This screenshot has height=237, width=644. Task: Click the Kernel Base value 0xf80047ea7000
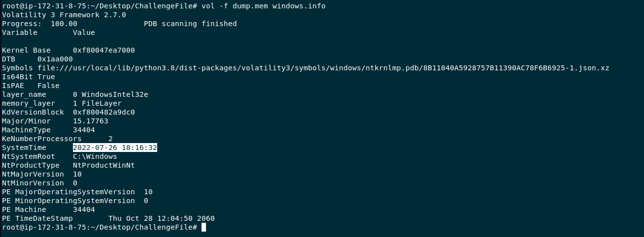(x=104, y=50)
